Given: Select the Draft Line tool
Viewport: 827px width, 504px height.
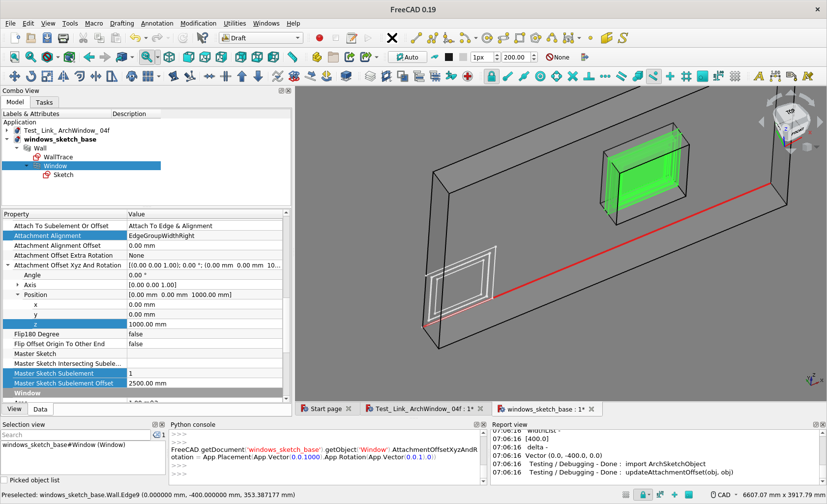Looking at the screenshot, I should click(x=416, y=38).
